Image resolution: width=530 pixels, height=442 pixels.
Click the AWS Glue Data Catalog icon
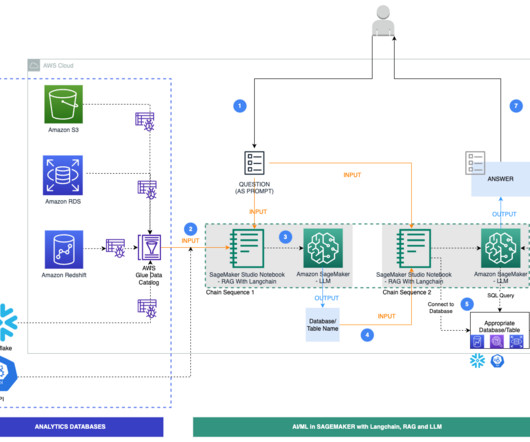(149, 247)
